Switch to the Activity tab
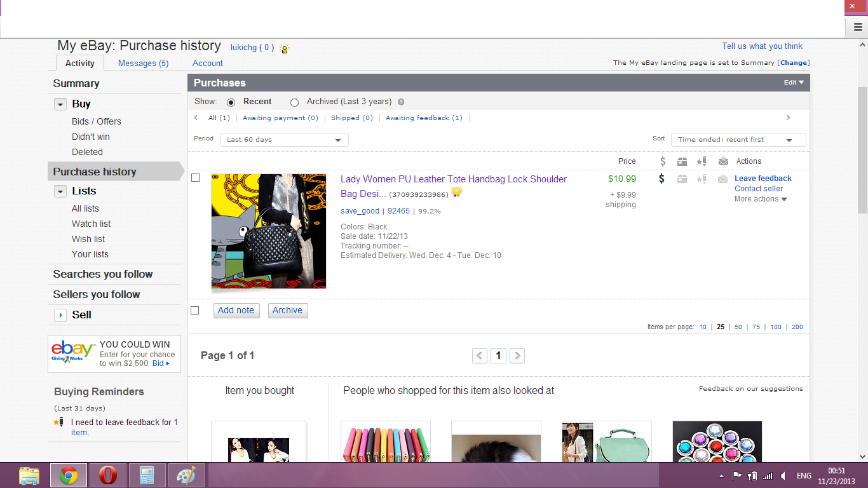The width and height of the screenshot is (868, 488). [80, 63]
